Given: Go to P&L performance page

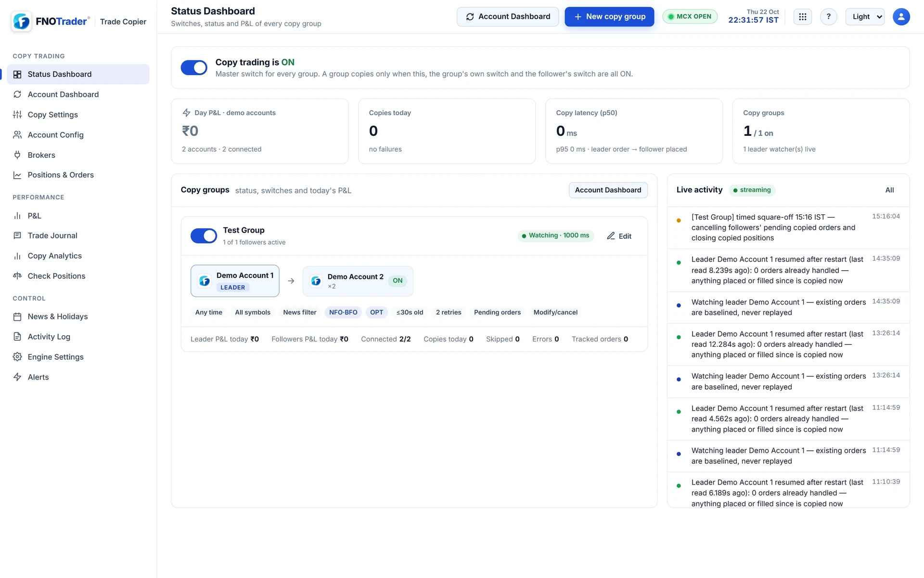Looking at the screenshot, I should (78, 216).
